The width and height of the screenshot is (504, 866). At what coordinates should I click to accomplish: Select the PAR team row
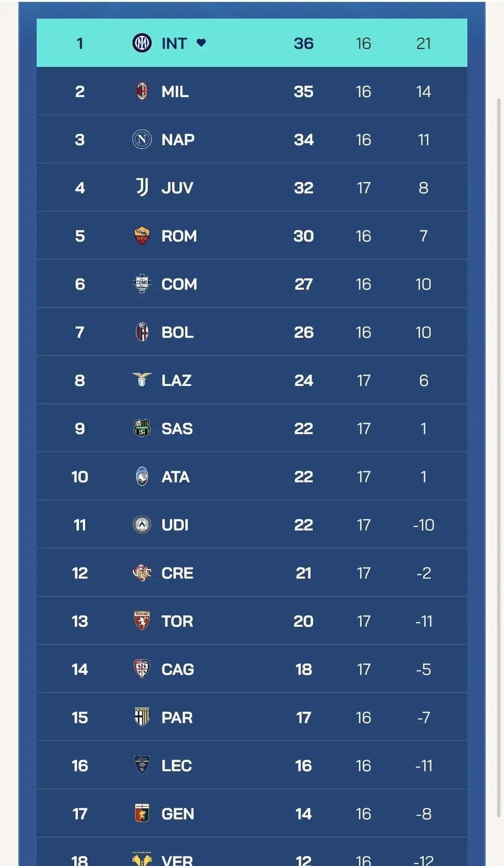(252, 717)
